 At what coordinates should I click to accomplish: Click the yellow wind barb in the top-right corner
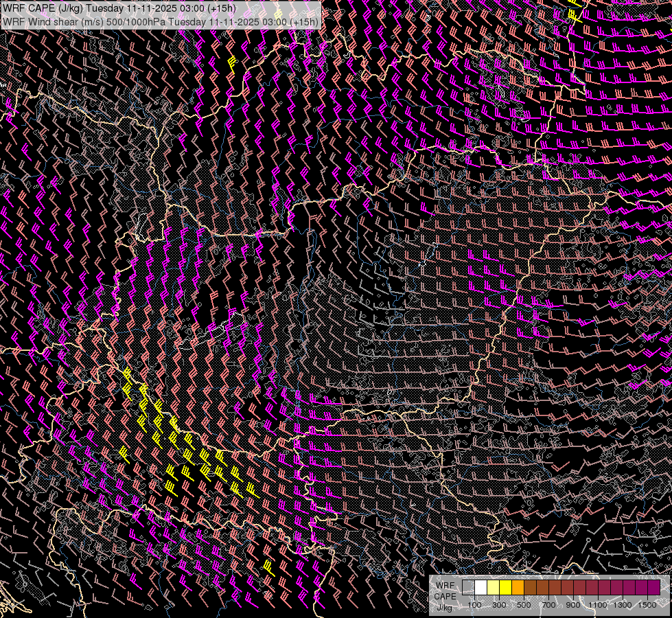tap(575, 14)
